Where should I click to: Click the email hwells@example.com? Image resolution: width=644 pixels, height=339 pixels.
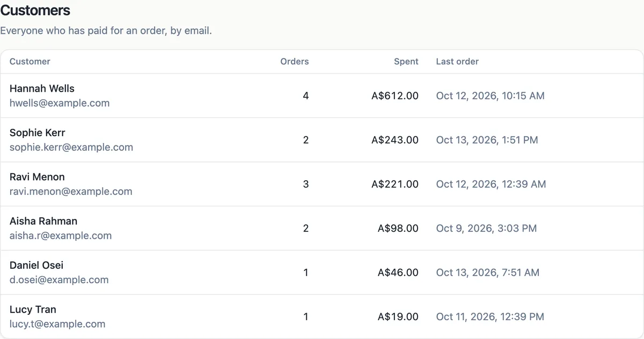pyautogui.click(x=60, y=103)
